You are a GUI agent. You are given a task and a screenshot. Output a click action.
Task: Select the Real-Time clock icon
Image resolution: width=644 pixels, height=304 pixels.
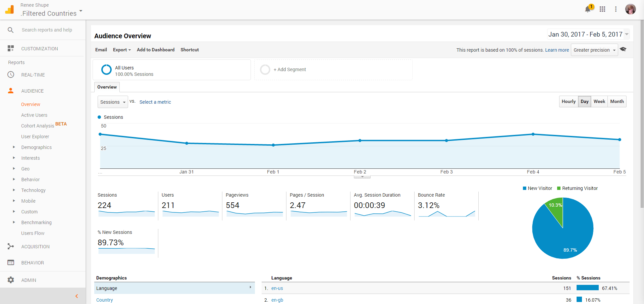tap(10, 74)
